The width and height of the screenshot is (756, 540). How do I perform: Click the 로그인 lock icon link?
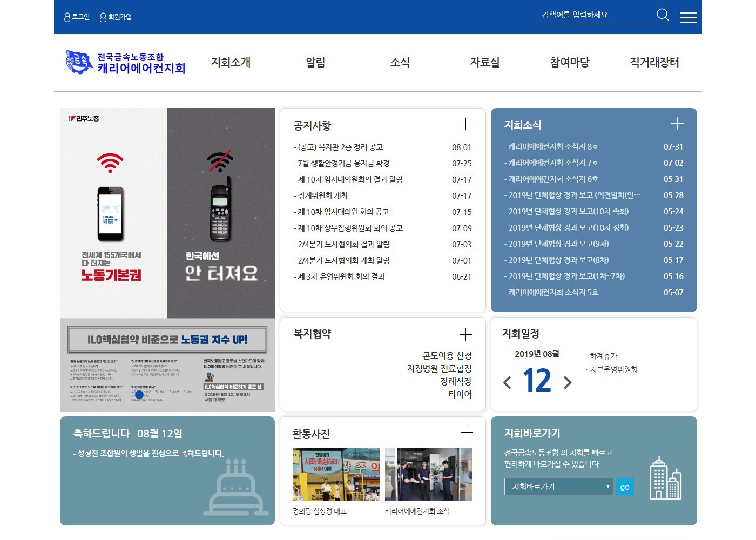[x=77, y=17]
